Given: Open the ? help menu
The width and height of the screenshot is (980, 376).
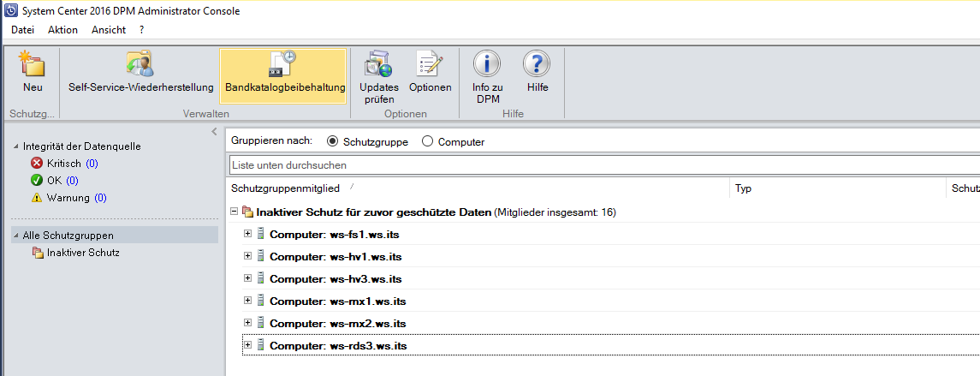Looking at the screenshot, I should pos(142,30).
